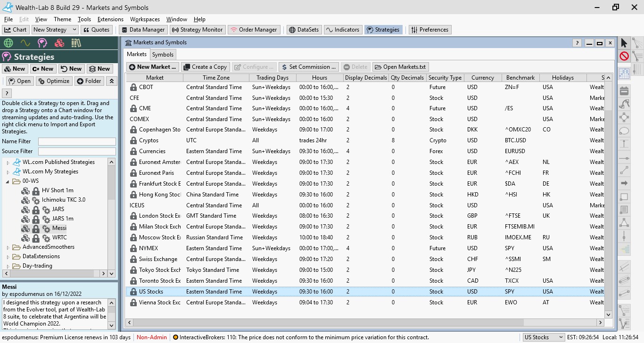Switch to the Symbols tab
This screenshot has height=343, width=644.
pos(163,55)
